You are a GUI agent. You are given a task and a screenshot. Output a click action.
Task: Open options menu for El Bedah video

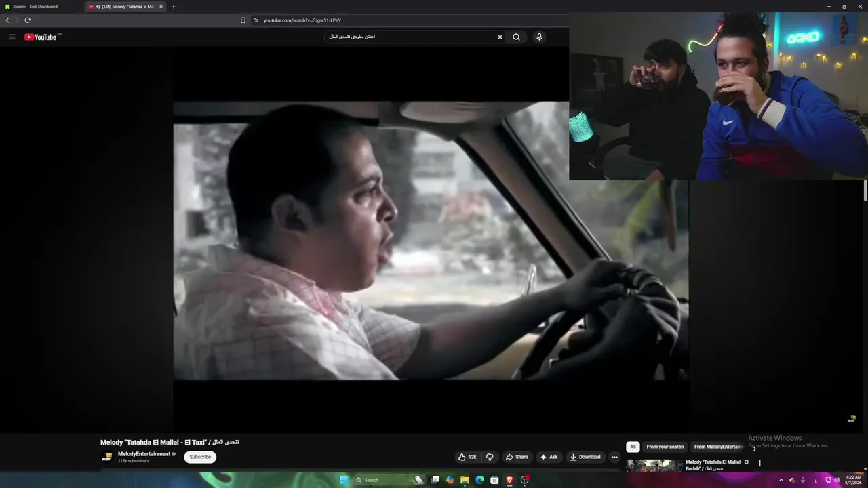[759, 463]
